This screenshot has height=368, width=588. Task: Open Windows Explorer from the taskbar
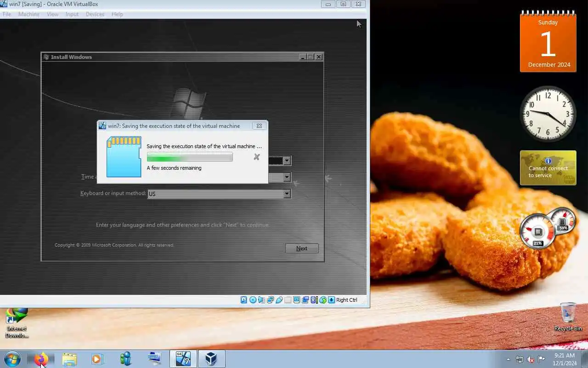pyautogui.click(x=69, y=359)
